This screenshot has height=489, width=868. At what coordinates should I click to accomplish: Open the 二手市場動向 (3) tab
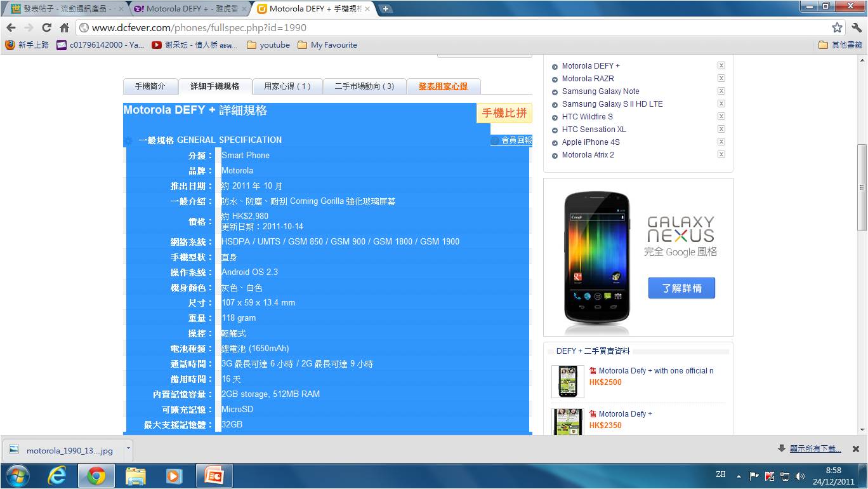click(364, 86)
